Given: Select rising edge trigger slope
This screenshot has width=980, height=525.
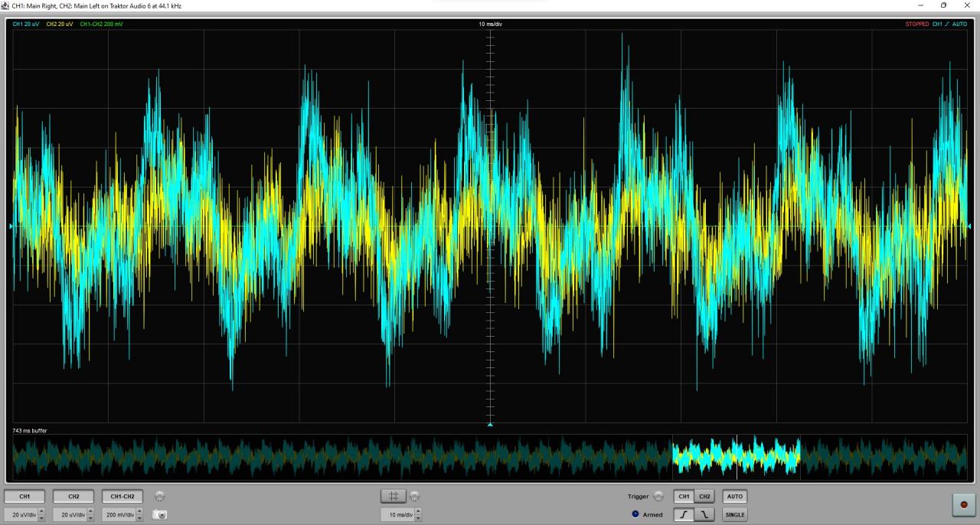Looking at the screenshot, I should [x=684, y=515].
